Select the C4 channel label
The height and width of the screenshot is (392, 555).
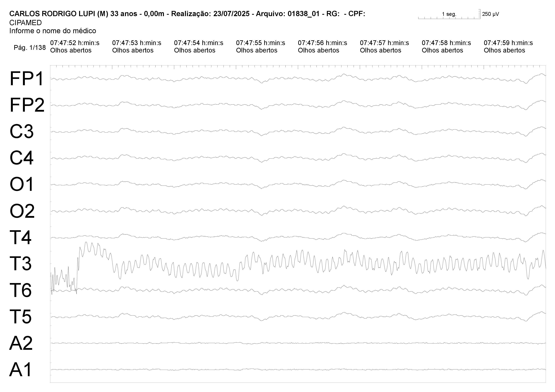(x=22, y=158)
